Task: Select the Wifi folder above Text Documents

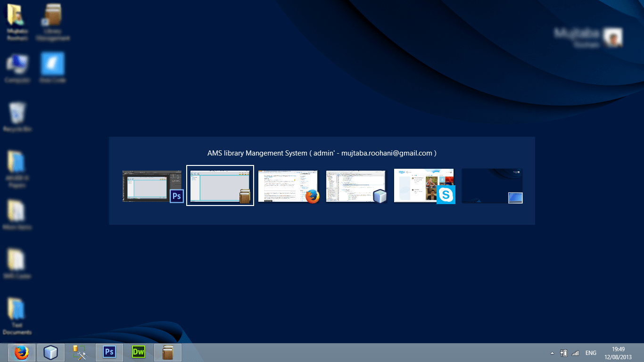Action: (17, 264)
